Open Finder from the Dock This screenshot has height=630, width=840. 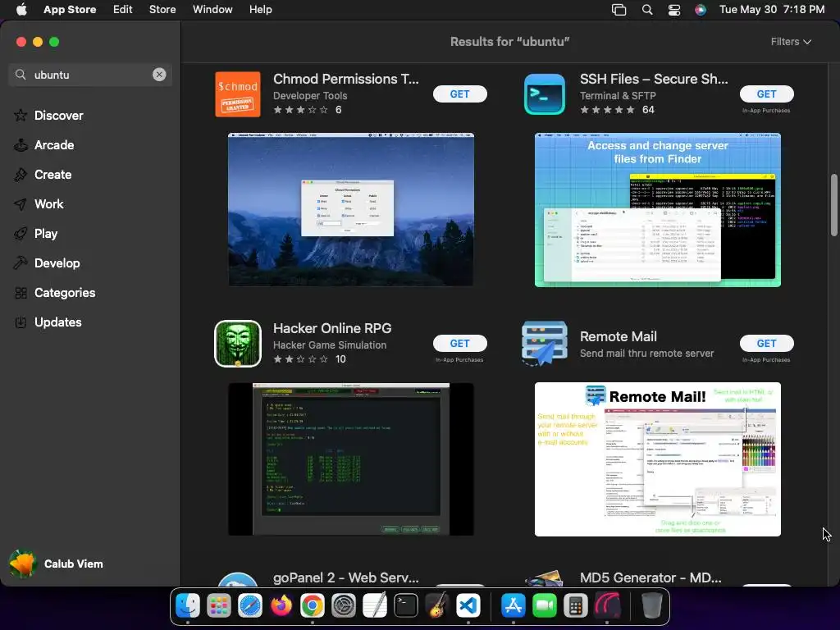(188, 606)
